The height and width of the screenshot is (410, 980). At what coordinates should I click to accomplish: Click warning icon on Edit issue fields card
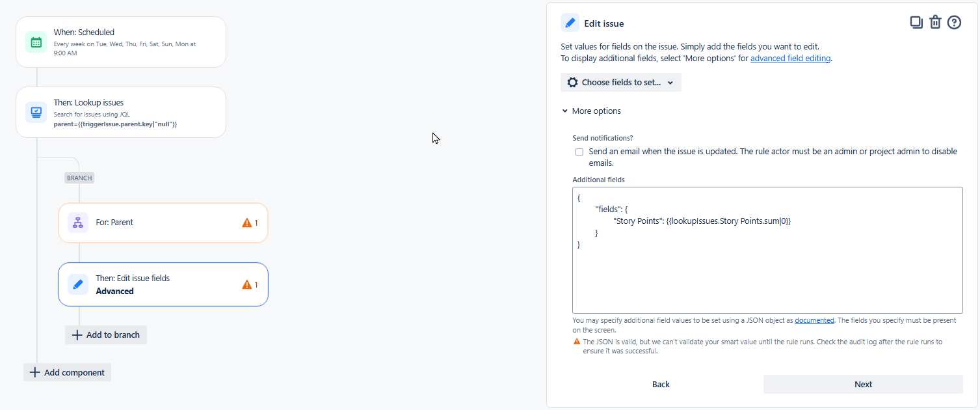[x=246, y=284]
